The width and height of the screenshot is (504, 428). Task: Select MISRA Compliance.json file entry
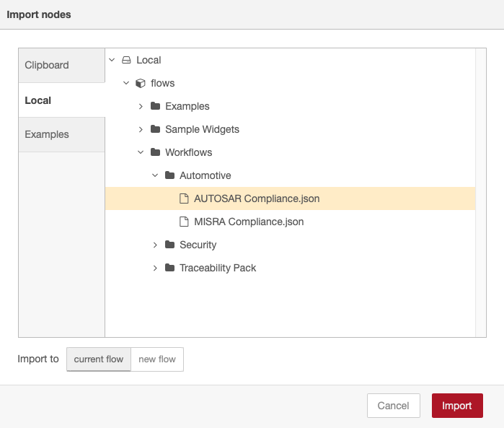(x=291, y=222)
